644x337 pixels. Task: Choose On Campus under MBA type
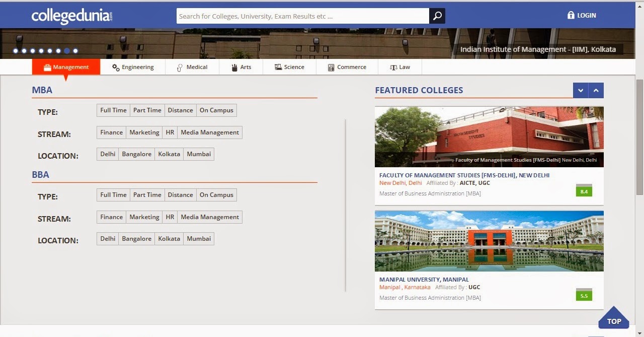click(216, 110)
